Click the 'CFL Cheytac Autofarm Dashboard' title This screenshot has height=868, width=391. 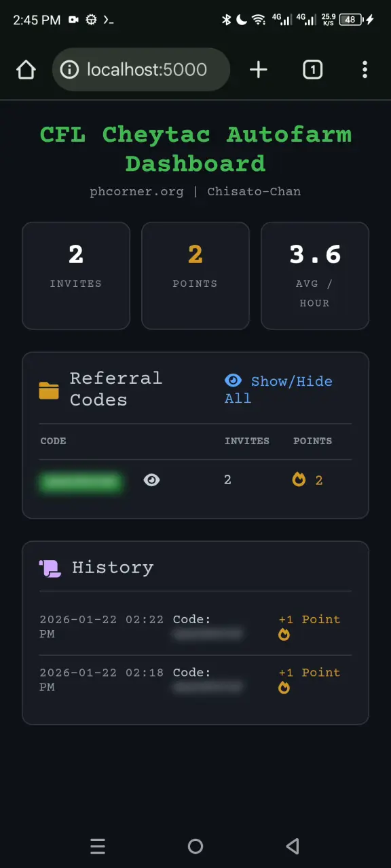pos(195,149)
